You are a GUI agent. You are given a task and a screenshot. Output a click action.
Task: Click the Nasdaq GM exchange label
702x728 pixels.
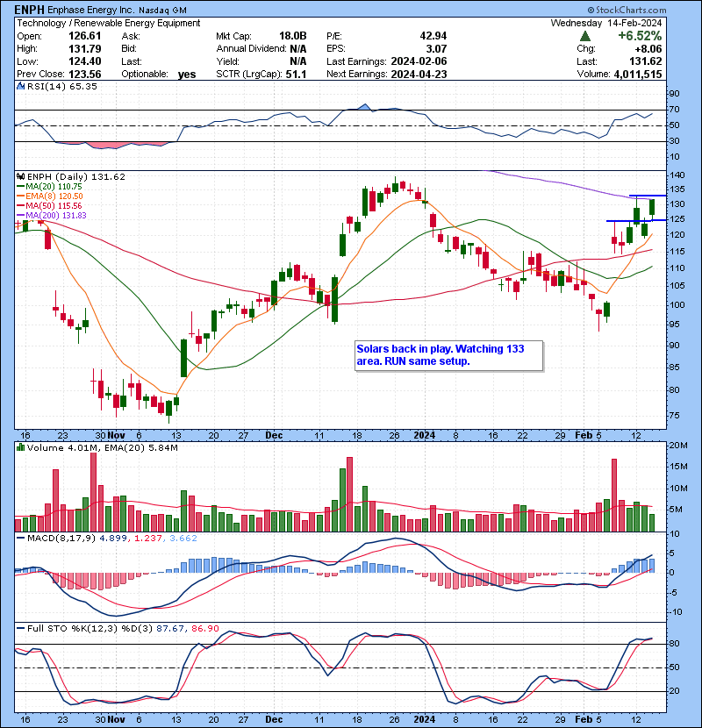click(x=162, y=11)
